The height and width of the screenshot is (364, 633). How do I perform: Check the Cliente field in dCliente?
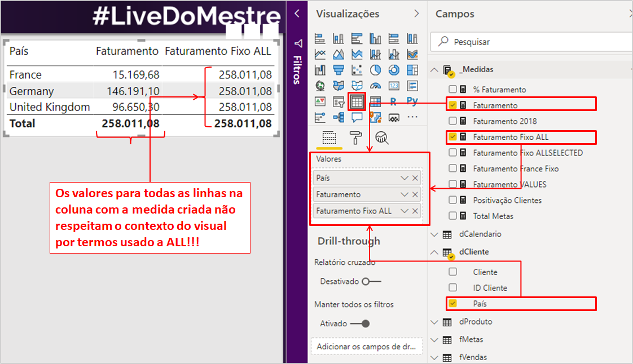pyautogui.click(x=451, y=272)
